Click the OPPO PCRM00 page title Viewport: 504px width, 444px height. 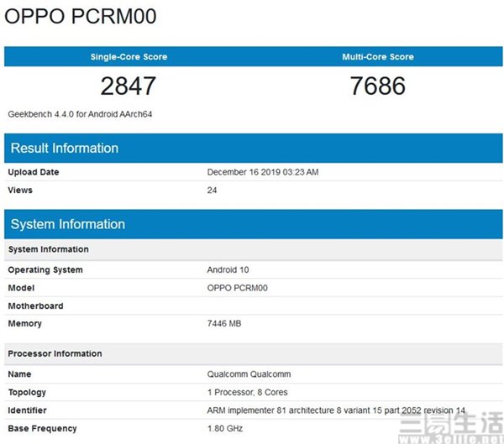tap(81, 17)
